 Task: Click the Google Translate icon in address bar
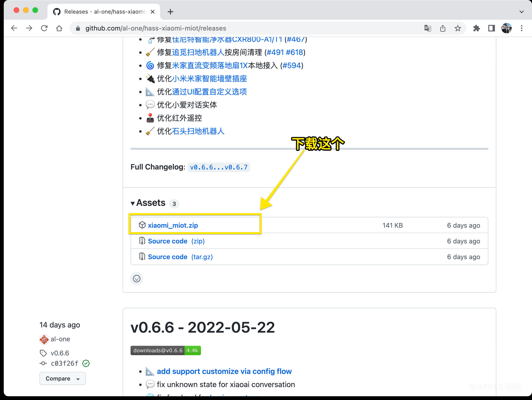[x=427, y=28]
